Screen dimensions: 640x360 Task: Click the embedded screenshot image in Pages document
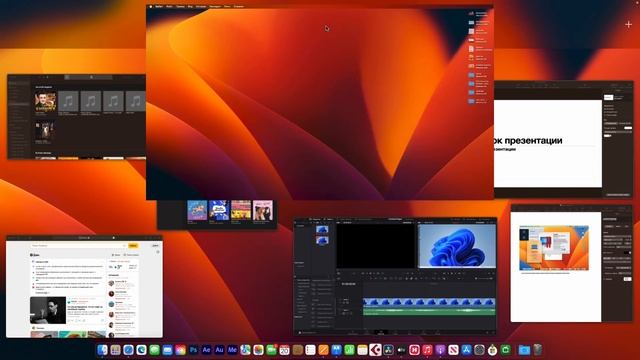coord(554,248)
